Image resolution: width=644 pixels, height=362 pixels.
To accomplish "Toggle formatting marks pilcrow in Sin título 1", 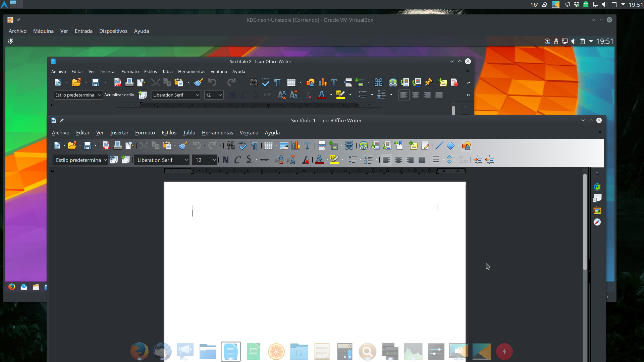I will [255, 145].
